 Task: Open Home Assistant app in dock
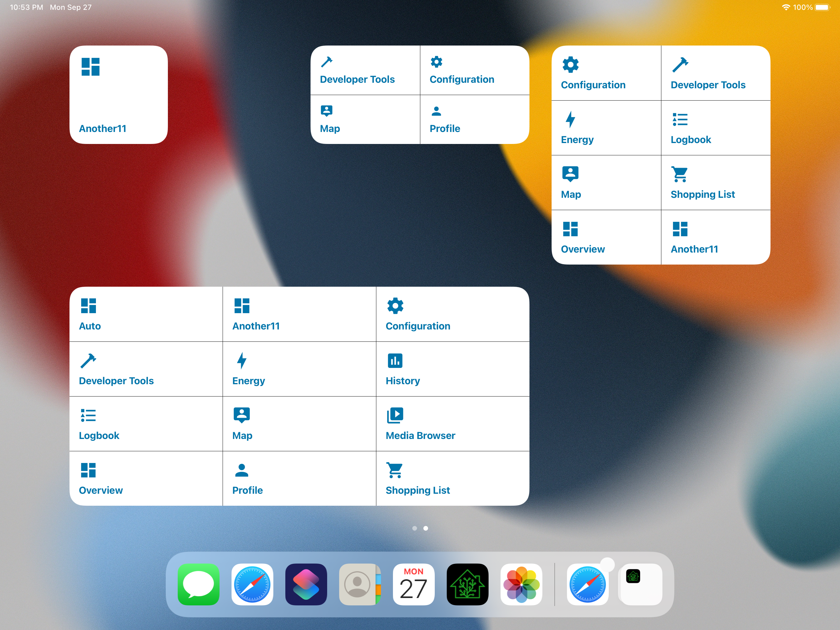[467, 584]
